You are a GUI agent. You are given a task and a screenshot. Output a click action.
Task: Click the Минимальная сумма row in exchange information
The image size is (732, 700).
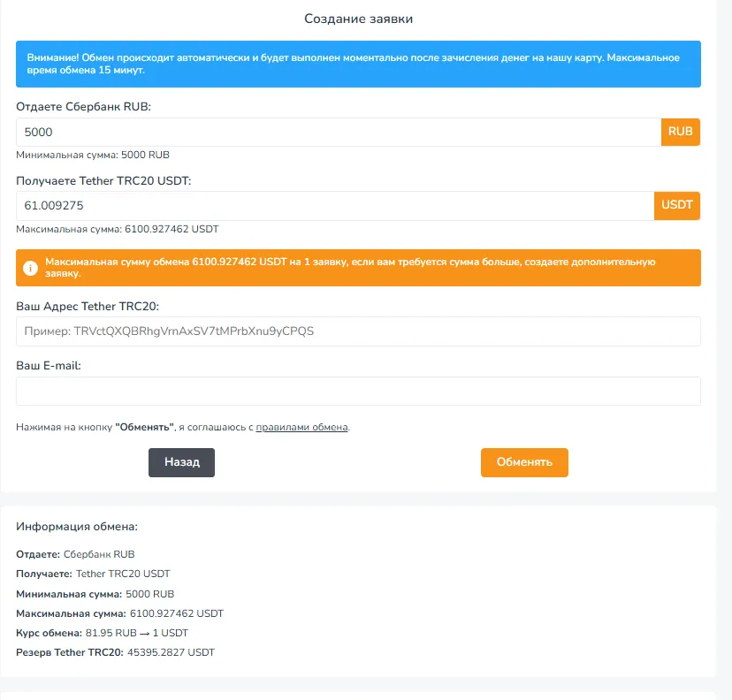(x=95, y=594)
